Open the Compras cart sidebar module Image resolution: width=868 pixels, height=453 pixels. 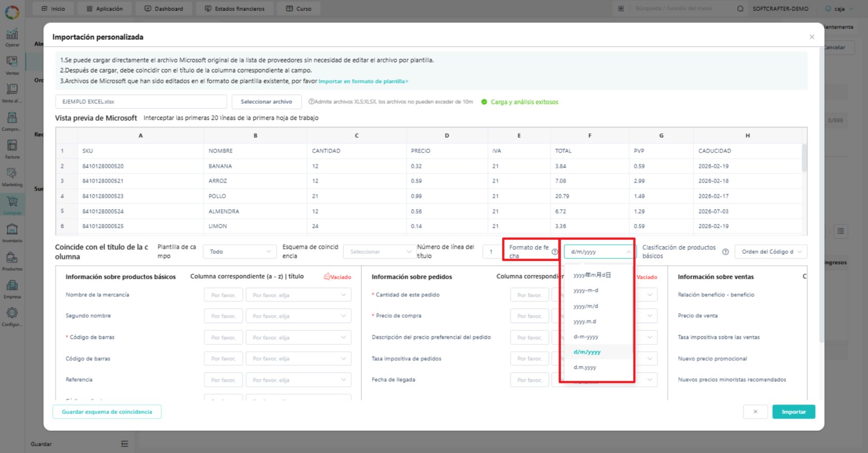click(12, 205)
